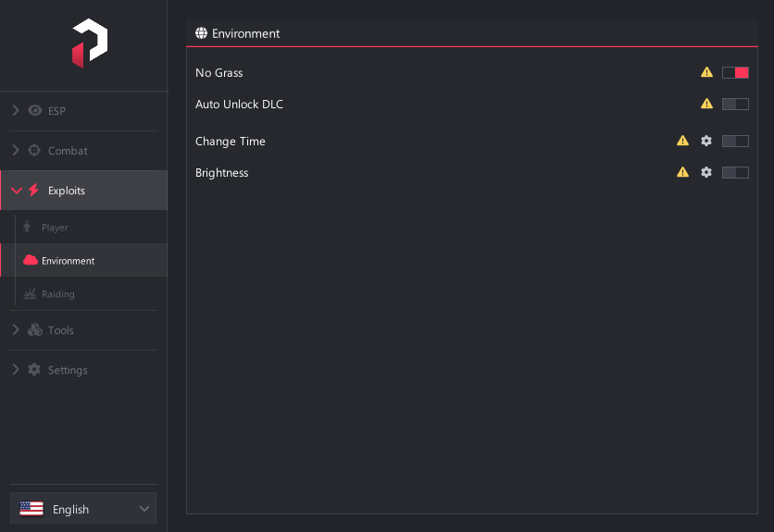Open the English language dropdown
The height and width of the screenshot is (532, 774).
coord(83,509)
